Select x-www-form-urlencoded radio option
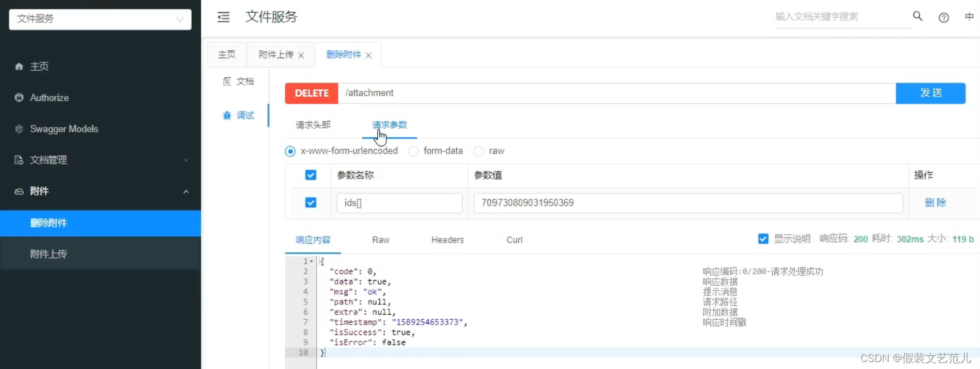Viewport: 980px width, 369px height. pyautogui.click(x=290, y=151)
